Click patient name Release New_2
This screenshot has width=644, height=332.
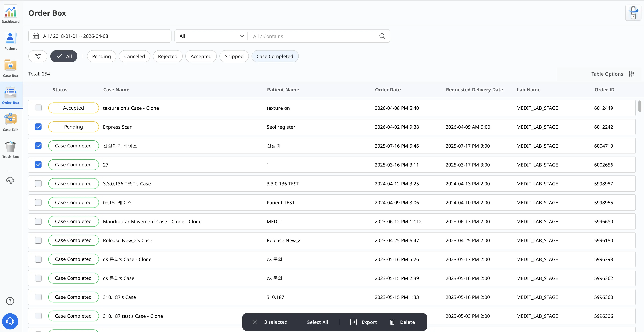pyautogui.click(x=283, y=240)
